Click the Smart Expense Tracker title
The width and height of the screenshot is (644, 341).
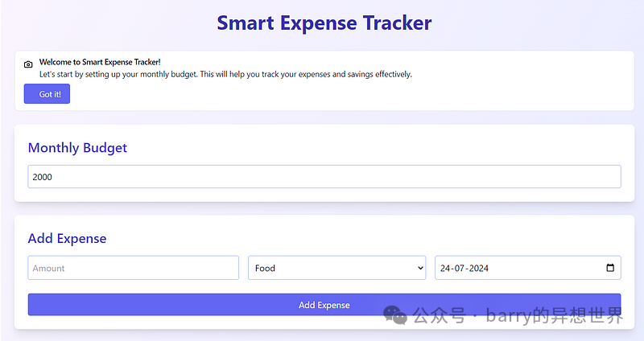coord(324,23)
